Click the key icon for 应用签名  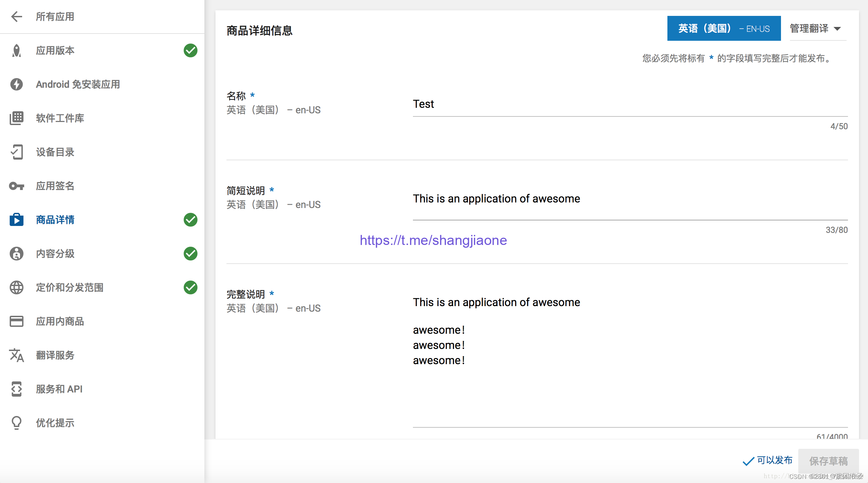(x=16, y=186)
